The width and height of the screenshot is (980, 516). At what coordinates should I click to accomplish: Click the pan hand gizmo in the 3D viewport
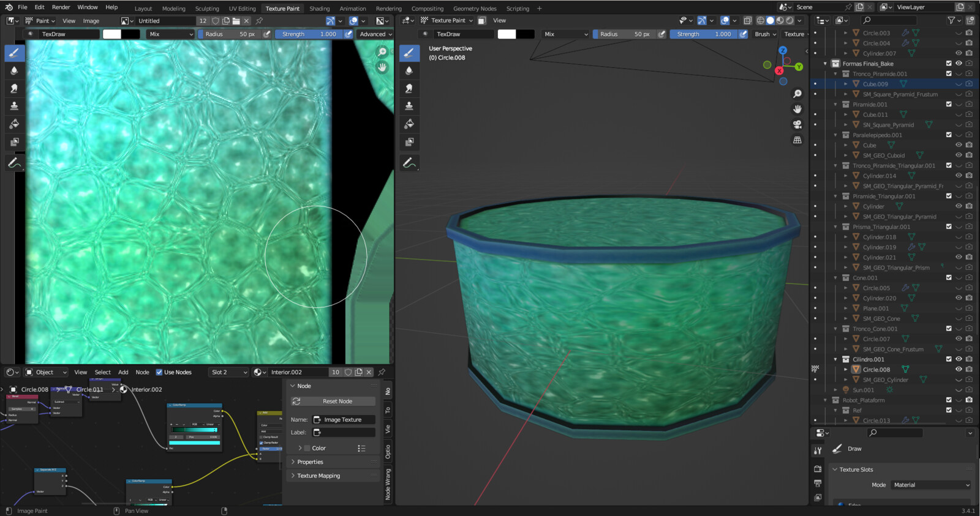(797, 109)
